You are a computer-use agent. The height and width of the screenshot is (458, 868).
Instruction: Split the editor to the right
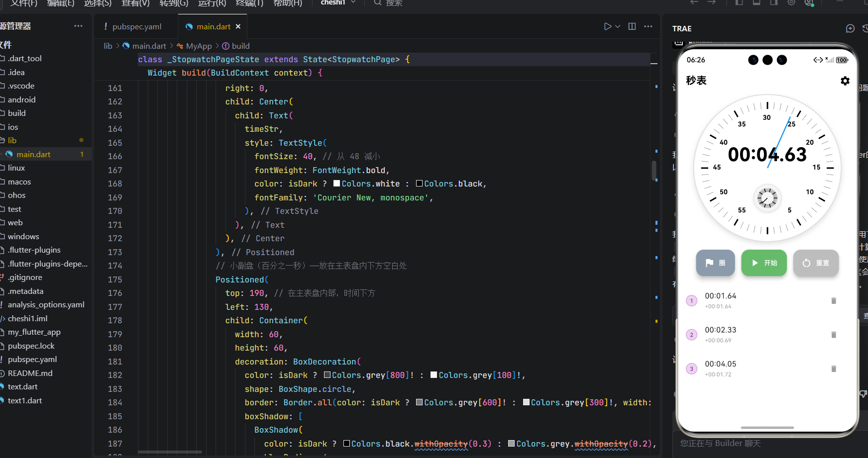pyautogui.click(x=632, y=26)
